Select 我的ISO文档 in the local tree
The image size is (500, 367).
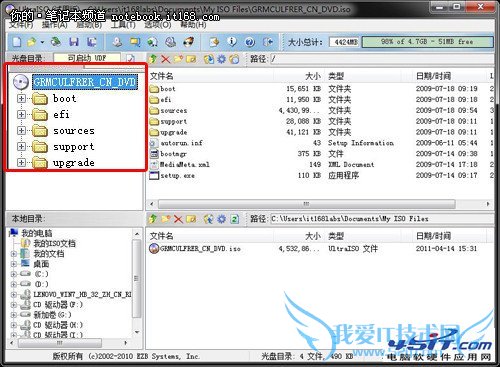pos(54,244)
